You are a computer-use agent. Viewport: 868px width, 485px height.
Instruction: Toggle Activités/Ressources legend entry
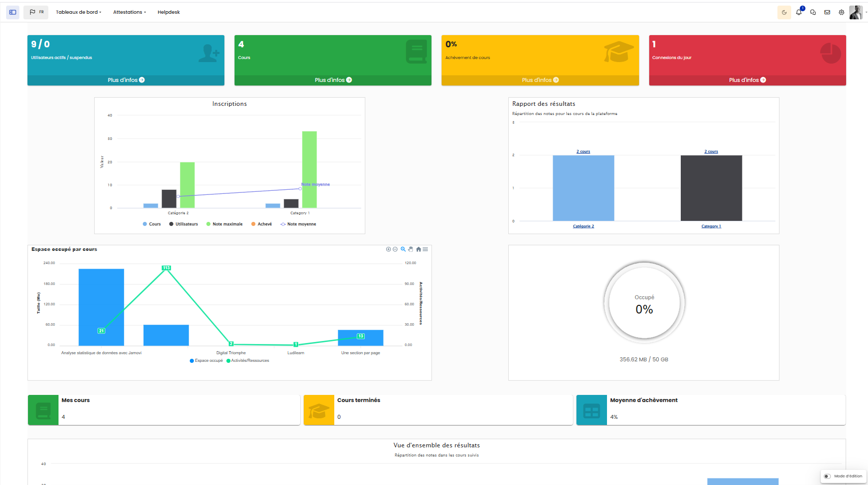pos(248,360)
